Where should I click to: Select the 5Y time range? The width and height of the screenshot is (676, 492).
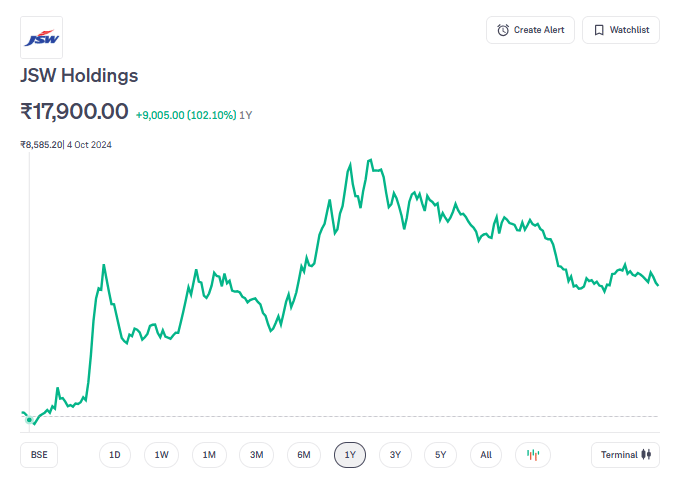pos(441,455)
